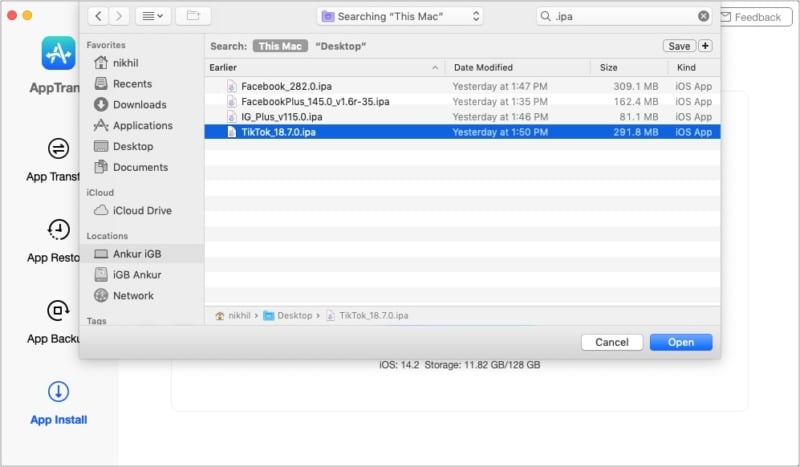Screen dimensions: 800x467
Task: Click the TikTok_18.7.0.ipa file icon
Action: pos(232,132)
